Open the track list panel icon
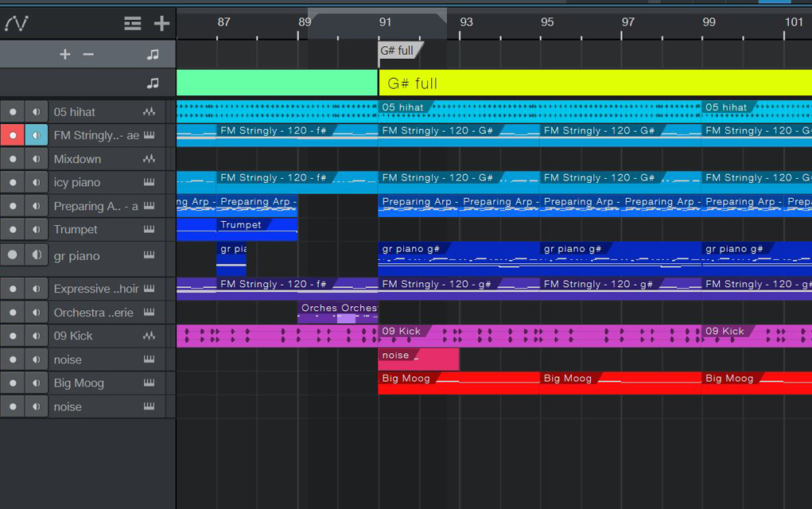The height and width of the screenshot is (509, 812). click(x=133, y=24)
